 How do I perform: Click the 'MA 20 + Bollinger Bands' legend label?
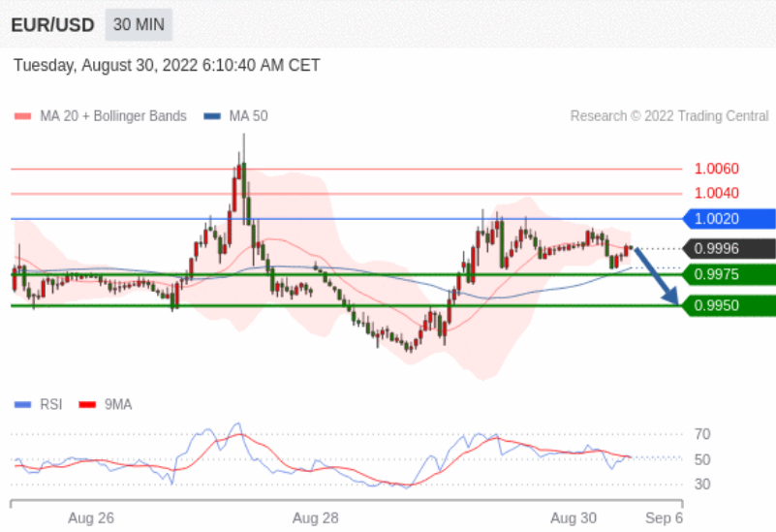(x=113, y=116)
